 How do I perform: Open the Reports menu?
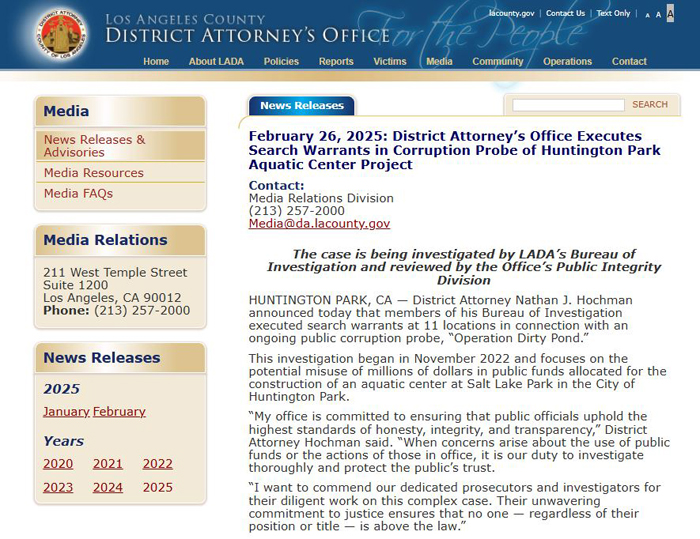(x=336, y=62)
